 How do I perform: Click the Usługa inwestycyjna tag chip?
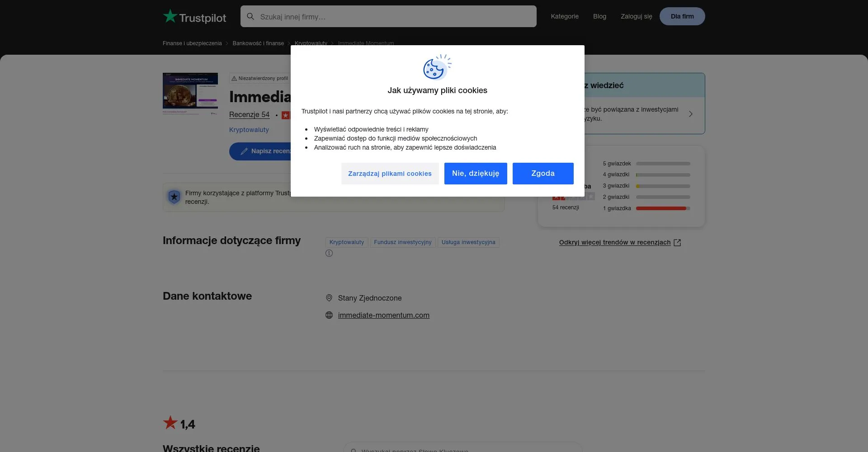468,242
